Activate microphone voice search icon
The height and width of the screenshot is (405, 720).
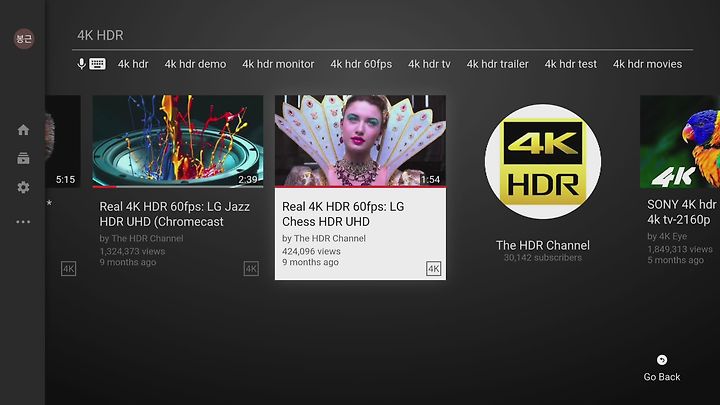(81, 64)
